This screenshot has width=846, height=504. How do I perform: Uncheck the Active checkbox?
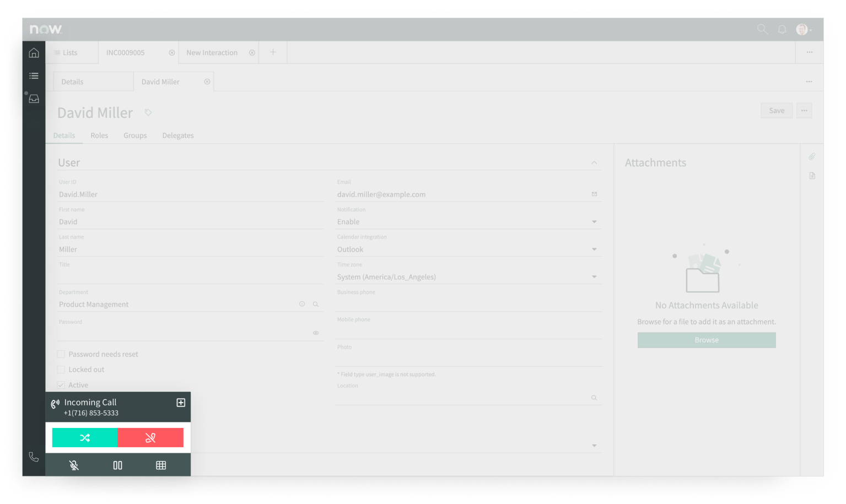[x=61, y=385]
